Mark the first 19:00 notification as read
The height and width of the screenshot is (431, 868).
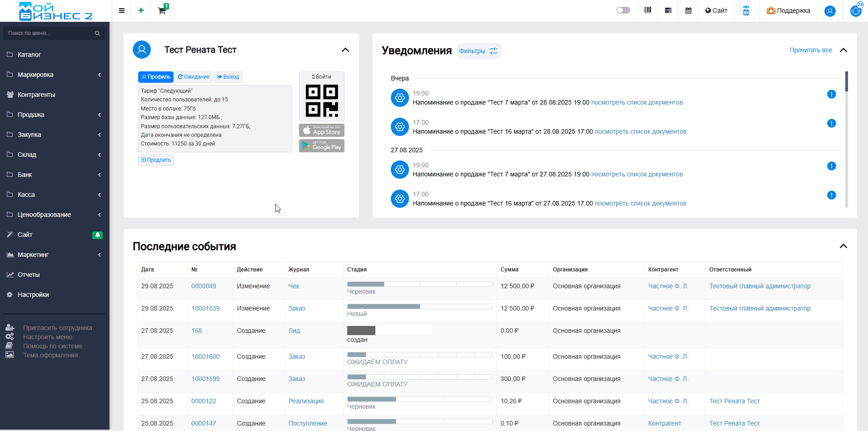(x=831, y=94)
